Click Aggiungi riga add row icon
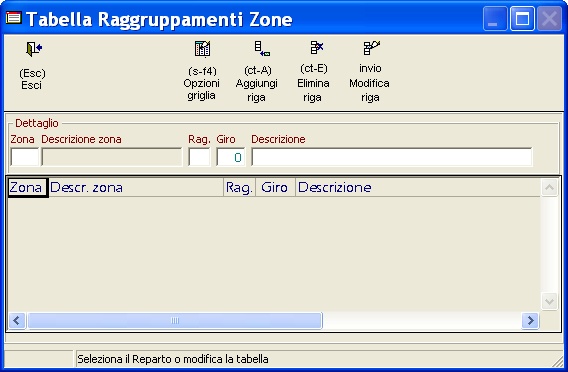 coord(262,49)
